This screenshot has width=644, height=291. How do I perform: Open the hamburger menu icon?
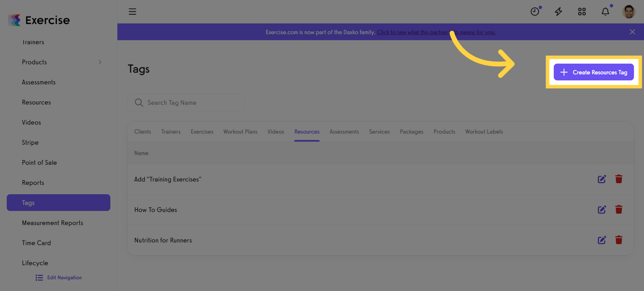pos(132,11)
